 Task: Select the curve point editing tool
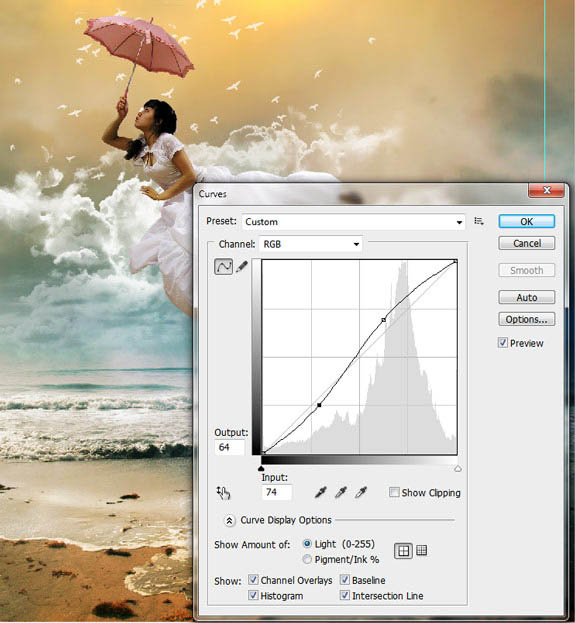[x=223, y=266]
